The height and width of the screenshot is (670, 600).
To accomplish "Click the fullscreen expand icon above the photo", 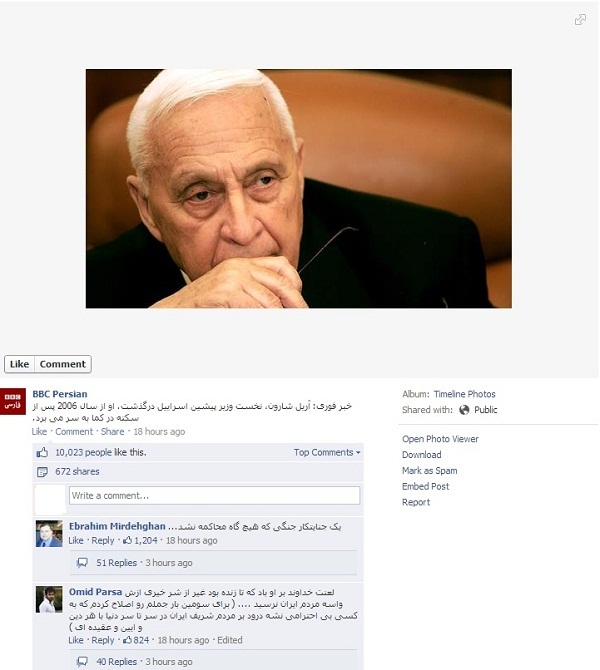I will point(580,20).
